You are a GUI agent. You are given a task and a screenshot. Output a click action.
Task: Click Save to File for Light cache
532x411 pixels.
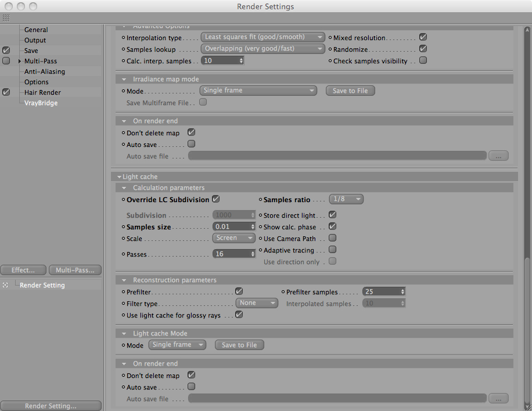(239, 345)
